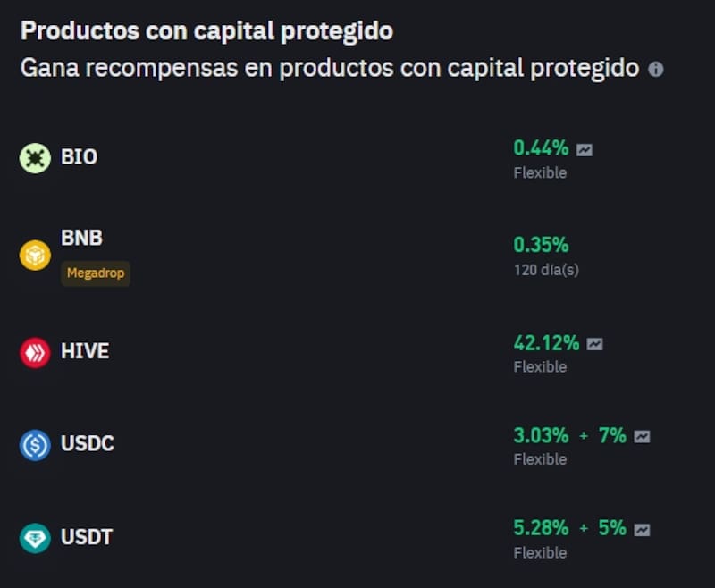This screenshot has height=588, width=715.
Task: Click the BIO coin icon
Action: click(x=35, y=158)
